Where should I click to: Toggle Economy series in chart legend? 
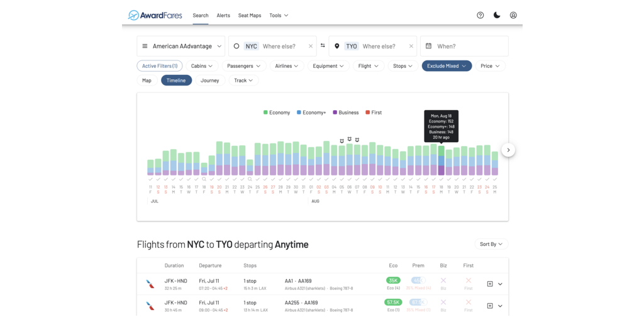(277, 113)
